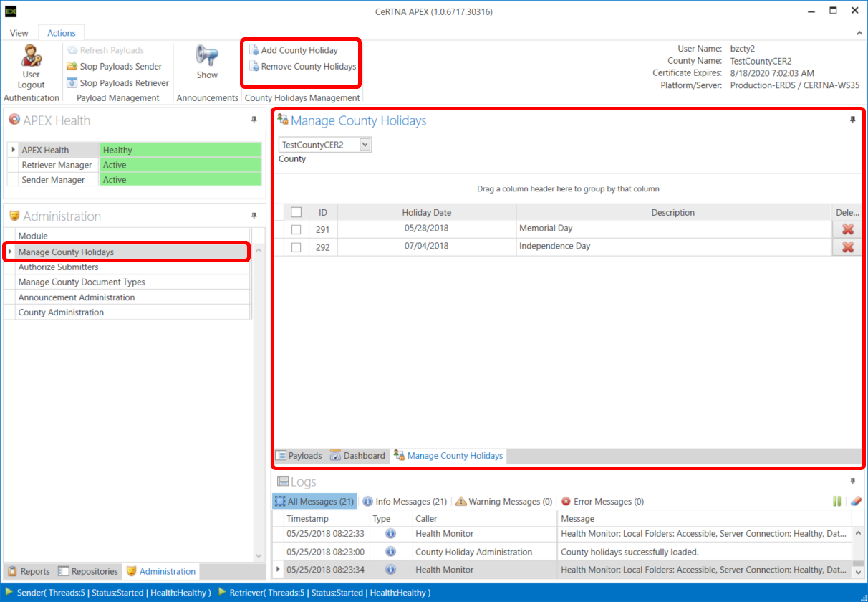Click the User Logout icon
The image size is (868, 602).
tap(31, 57)
